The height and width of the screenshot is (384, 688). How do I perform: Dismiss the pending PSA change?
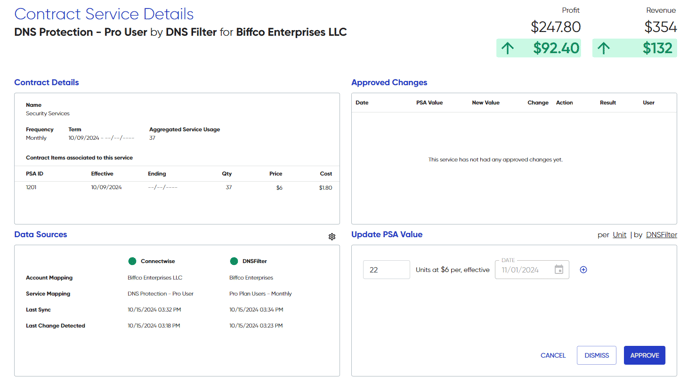596,355
